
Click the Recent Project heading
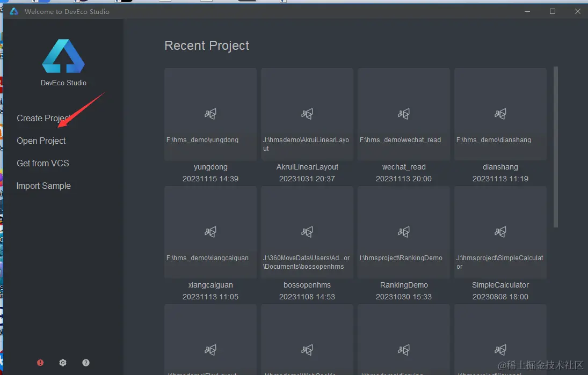[207, 46]
